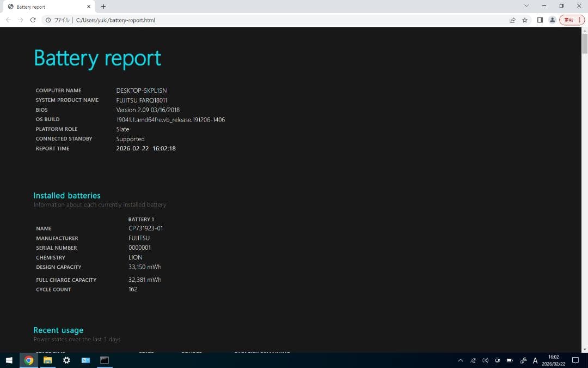This screenshot has height=368, width=588.
Task: Select the Battery report tab
Action: point(49,7)
